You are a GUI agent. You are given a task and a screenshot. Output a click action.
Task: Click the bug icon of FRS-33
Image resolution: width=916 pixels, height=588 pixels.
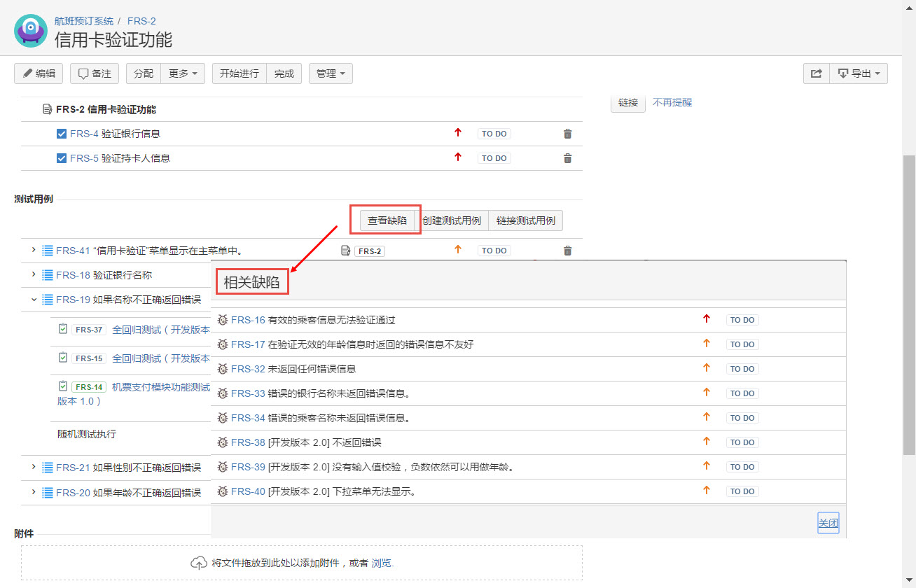[x=223, y=393]
